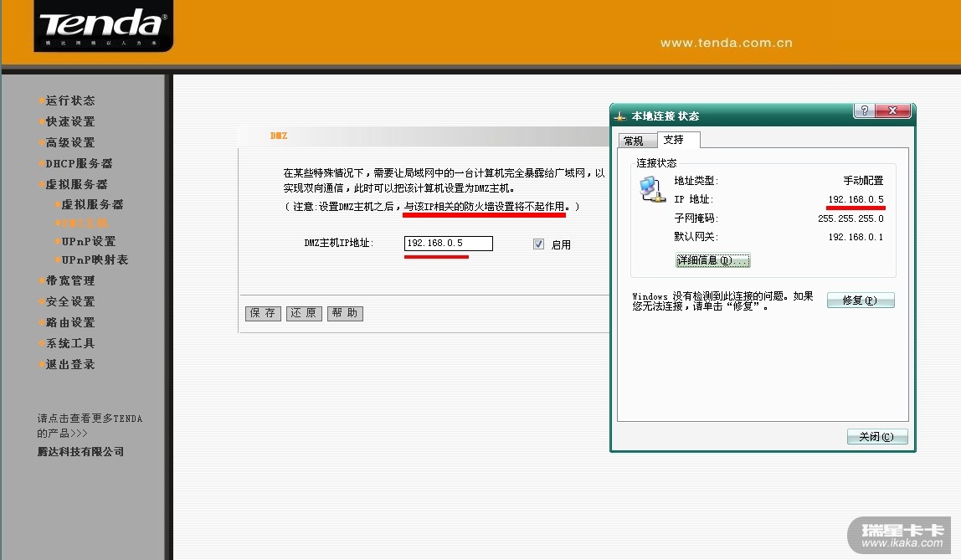Collapse the top-level 虚拟服务器 menu
961x560 pixels.
tap(76, 184)
